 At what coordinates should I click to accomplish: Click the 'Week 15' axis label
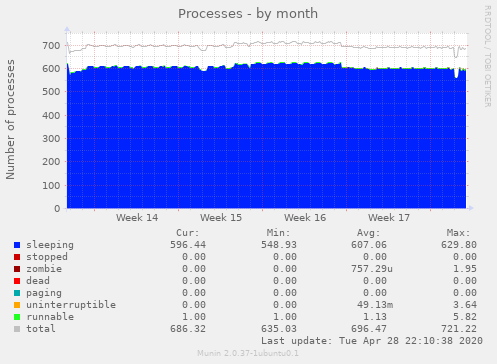(221, 218)
